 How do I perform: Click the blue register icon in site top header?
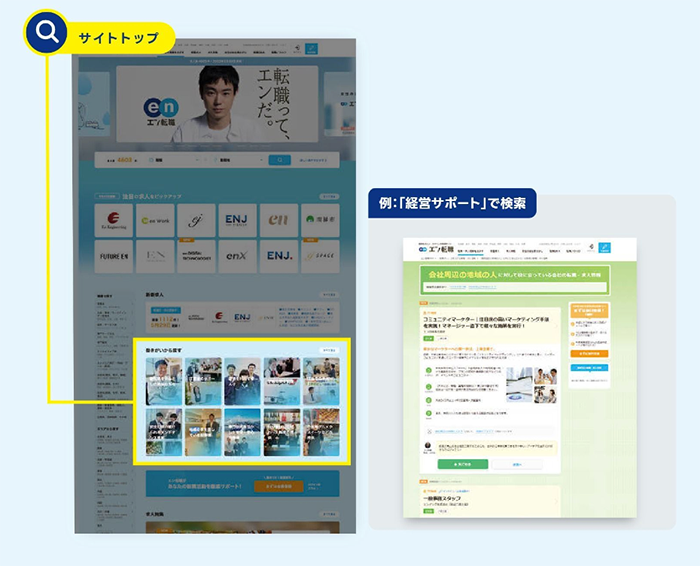tap(311, 49)
